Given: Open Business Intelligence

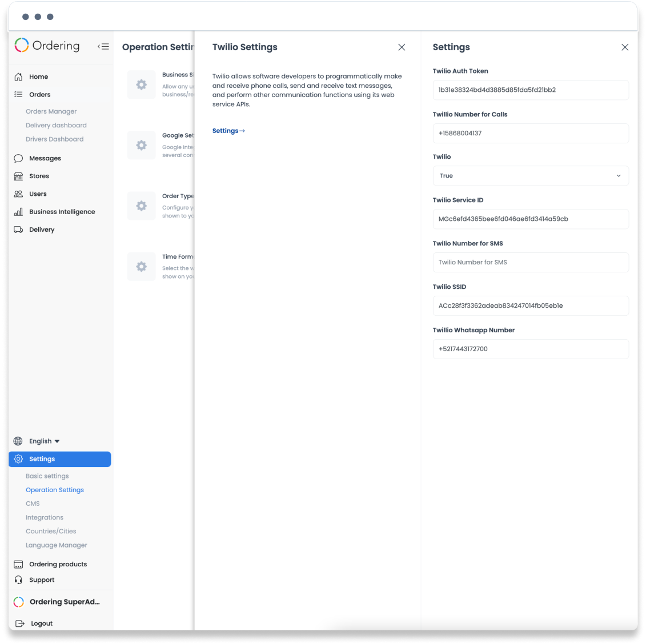Looking at the screenshot, I should click(x=62, y=212).
